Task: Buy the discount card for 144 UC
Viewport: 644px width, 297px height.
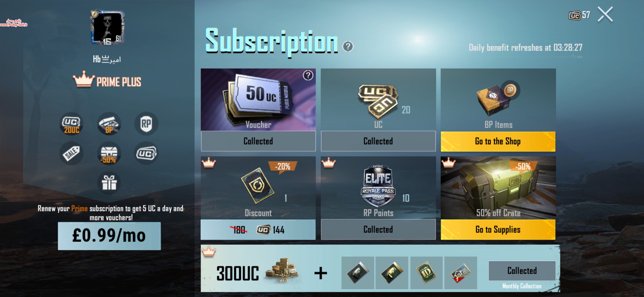Action: click(258, 230)
